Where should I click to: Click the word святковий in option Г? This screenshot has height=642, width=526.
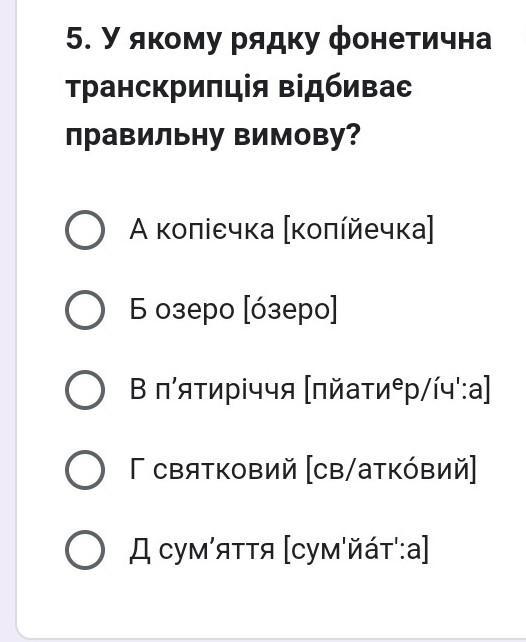[225, 470]
